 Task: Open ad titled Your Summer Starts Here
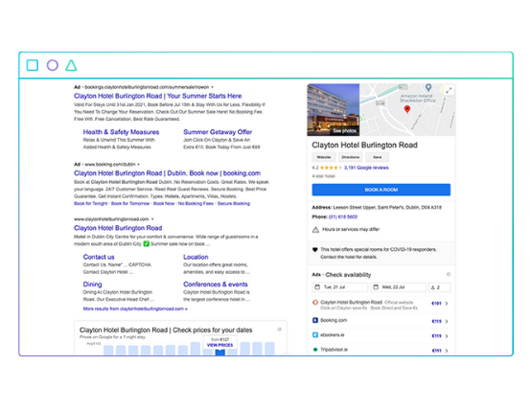158,96
